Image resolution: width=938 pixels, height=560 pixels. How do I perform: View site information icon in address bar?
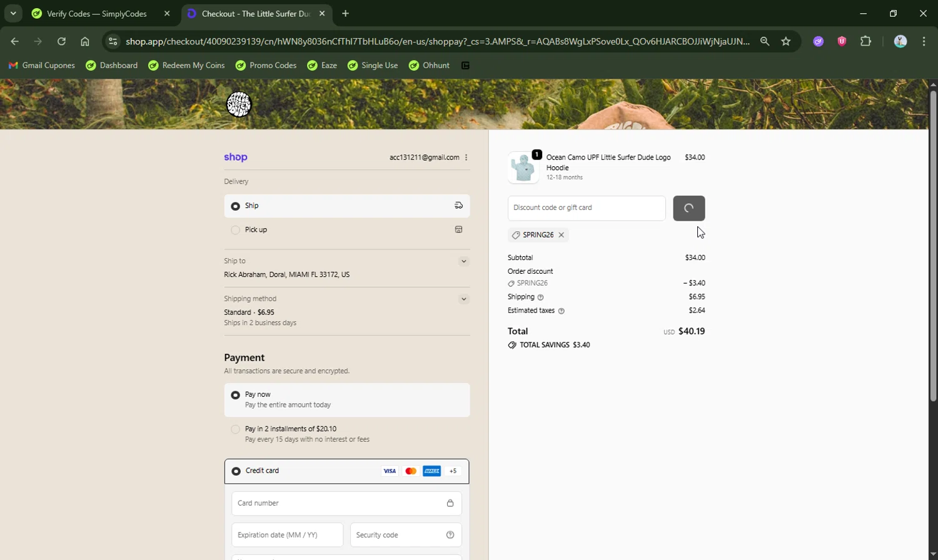pyautogui.click(x=113, y=41)
